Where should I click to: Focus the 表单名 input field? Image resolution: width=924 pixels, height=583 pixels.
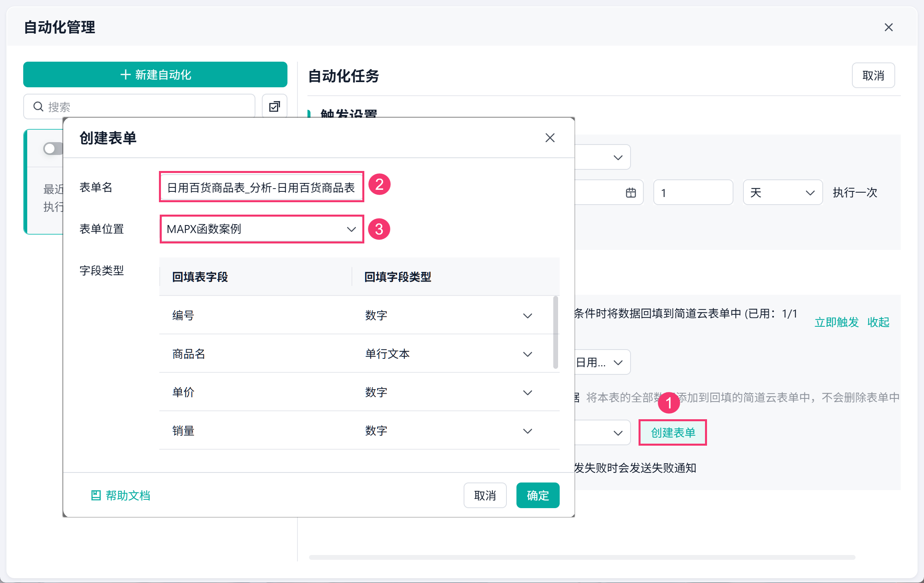(261, 187)
